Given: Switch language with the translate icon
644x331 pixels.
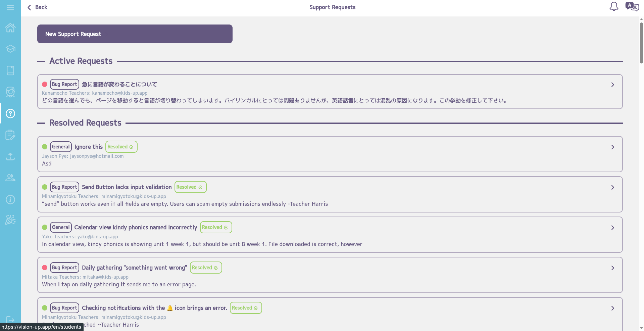Looking at the screenshot, I should pyautogui.click(x=632, y=7).
